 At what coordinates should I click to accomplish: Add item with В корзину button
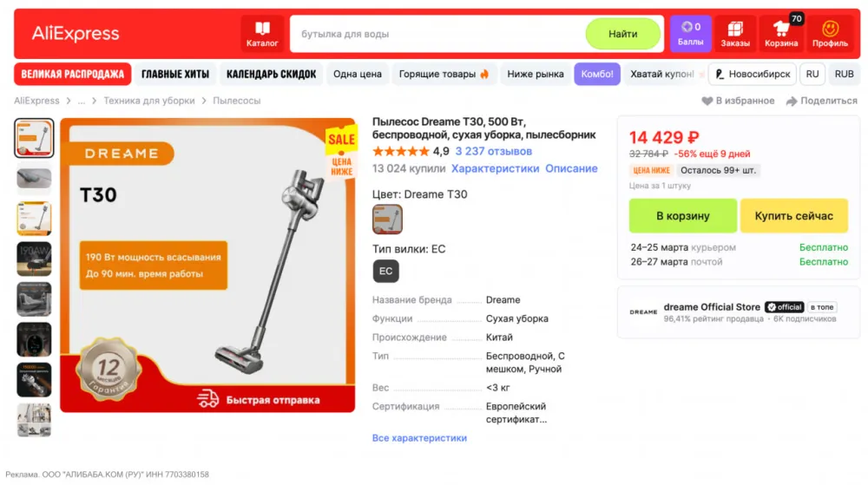tap(682, 216)
